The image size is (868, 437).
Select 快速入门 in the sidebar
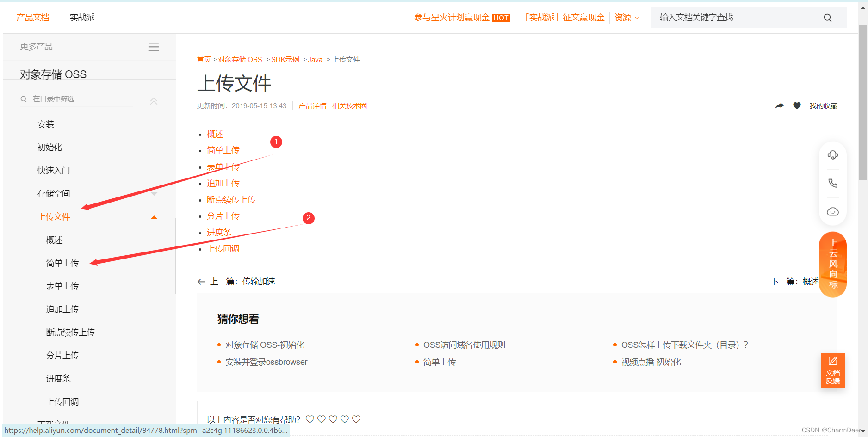[54, 171]
